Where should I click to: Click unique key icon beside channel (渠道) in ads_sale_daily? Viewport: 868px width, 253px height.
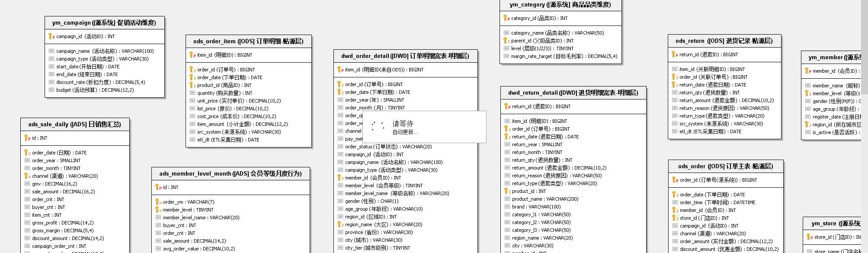pos(27,176)
